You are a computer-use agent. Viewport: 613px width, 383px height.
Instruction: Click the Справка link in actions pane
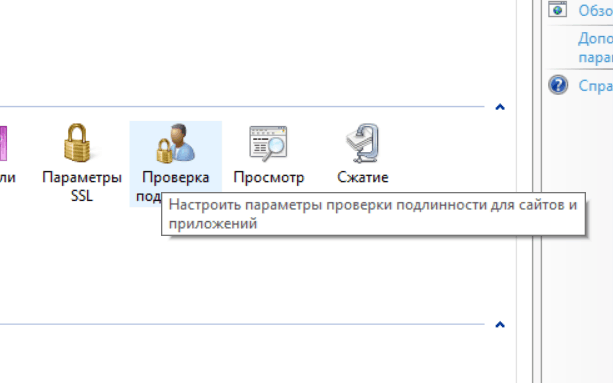pos(595,86)
